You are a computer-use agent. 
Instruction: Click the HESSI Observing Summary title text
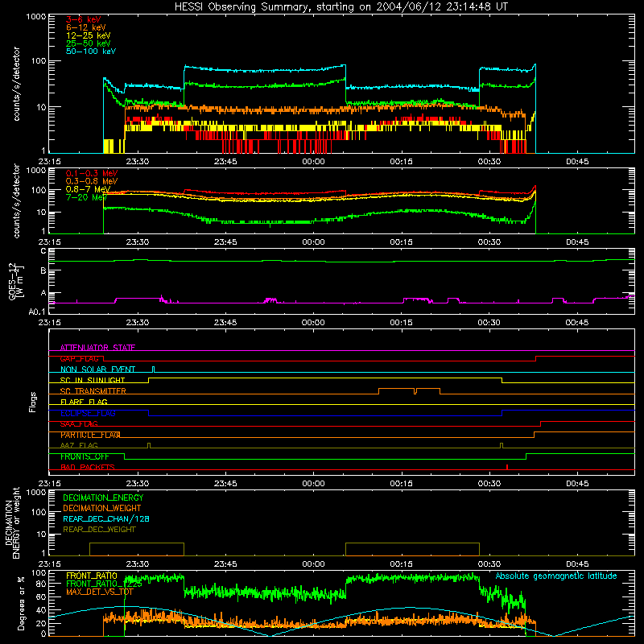click(x=341, y=7)
